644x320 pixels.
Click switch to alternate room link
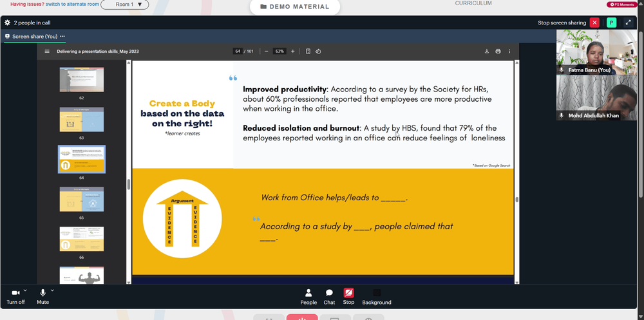point(72,4)
